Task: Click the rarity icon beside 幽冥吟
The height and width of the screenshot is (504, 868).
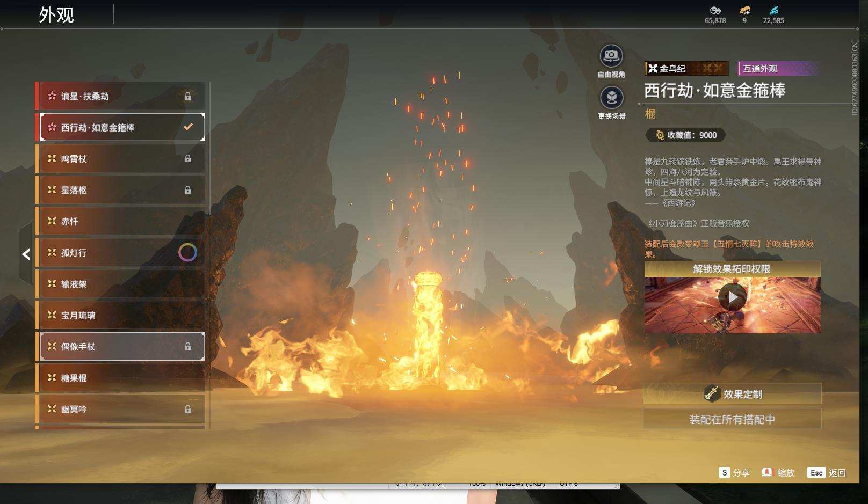Action: tap(52, 409)
